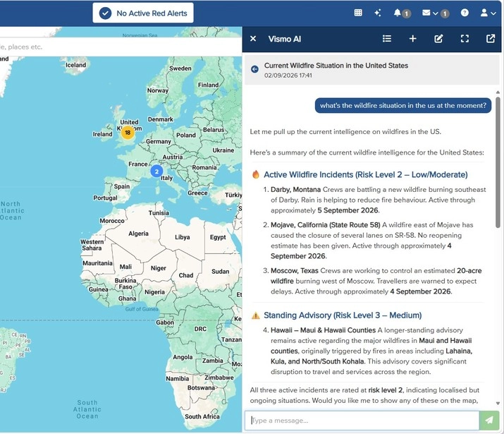Viewport: 504px width, 434px height.
Task: Click the Vismo AI panel title
Action: (x=285, y=39)
